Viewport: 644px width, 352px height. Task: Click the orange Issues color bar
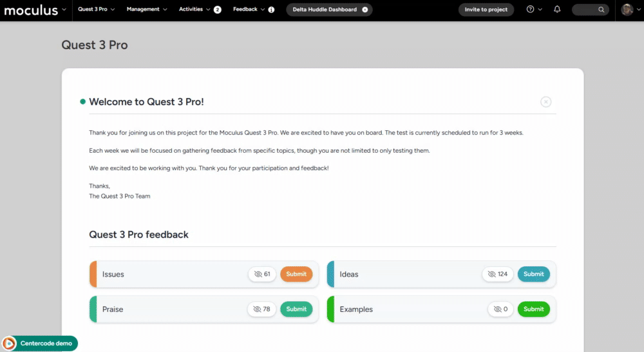(x=93, y=274)
